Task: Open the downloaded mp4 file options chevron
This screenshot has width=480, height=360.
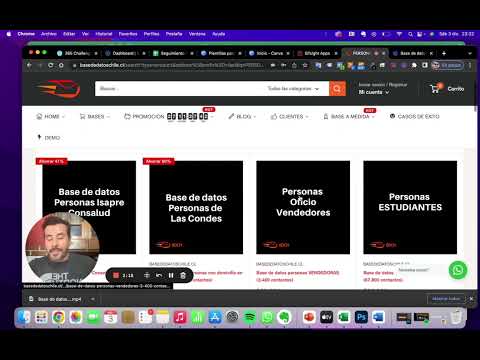Action: tap(93, 299)
